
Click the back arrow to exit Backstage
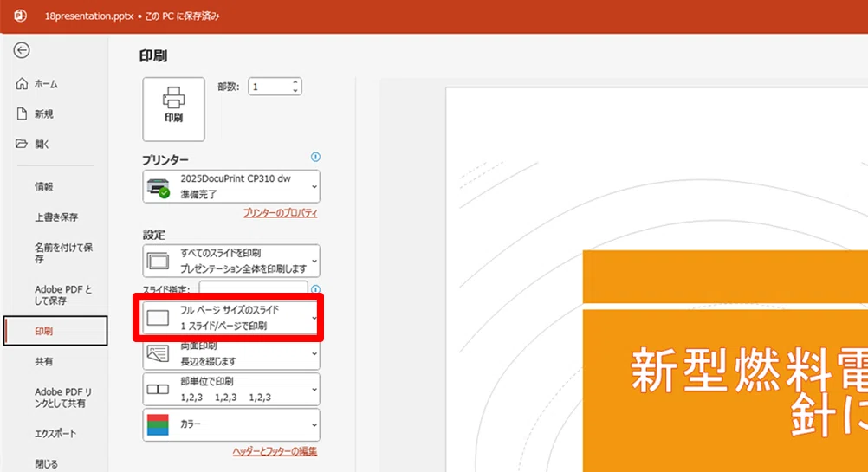[x=22, y=50]
